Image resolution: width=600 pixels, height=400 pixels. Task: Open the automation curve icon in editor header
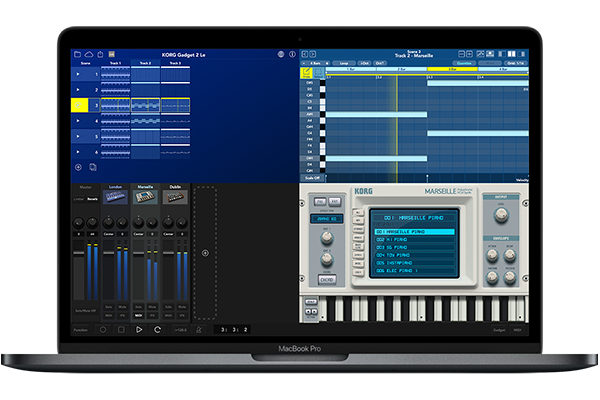coord(481,54)
